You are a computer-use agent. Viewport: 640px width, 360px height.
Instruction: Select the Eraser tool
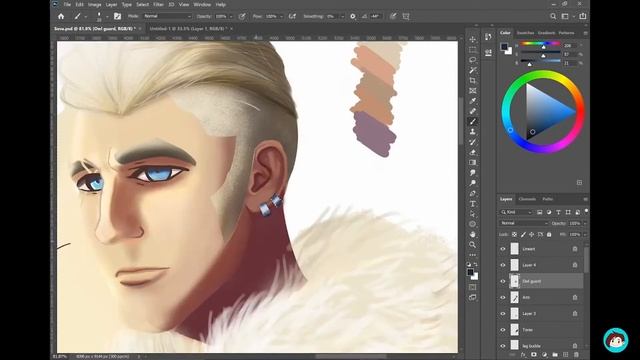click(x=473, y=152)
